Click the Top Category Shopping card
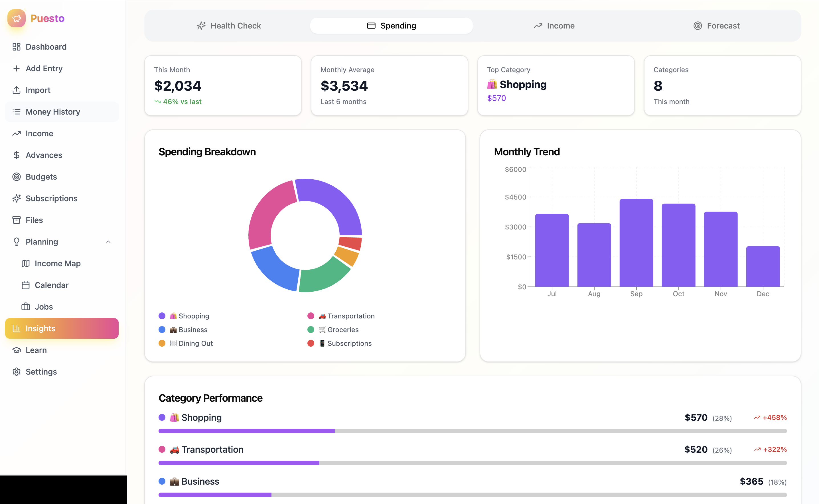819x504 pixels. tap(556, 86)
